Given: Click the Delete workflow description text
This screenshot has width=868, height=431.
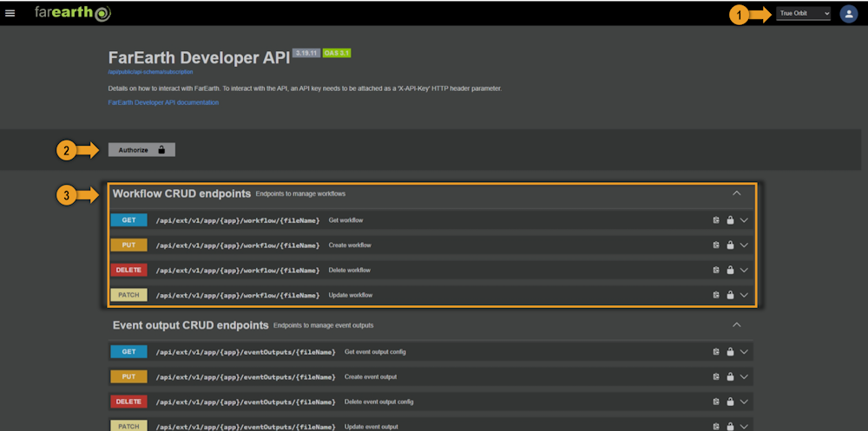Looking at the screenshot, I should 349,270.
